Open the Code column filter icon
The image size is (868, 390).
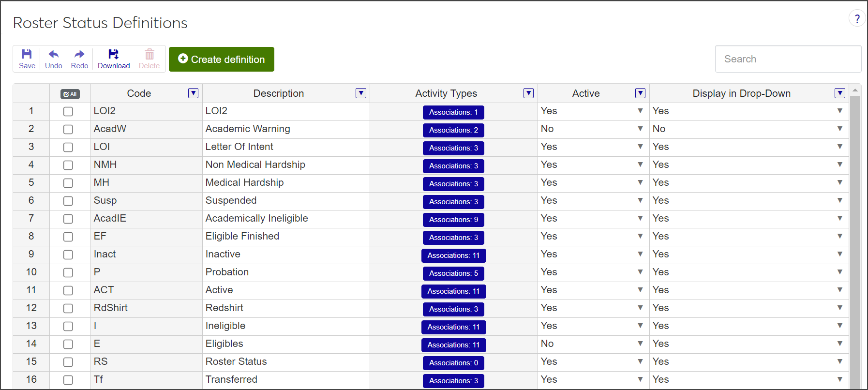tap(193, 93)
